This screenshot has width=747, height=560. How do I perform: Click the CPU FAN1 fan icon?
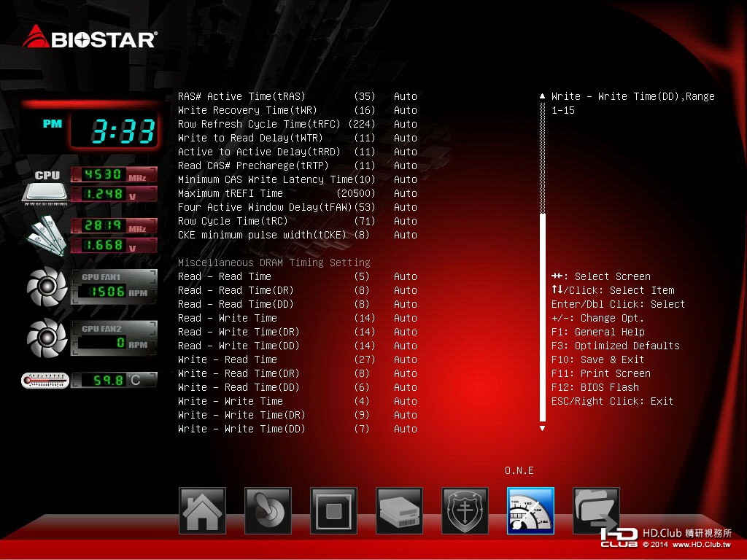click(x=47, y=287)
